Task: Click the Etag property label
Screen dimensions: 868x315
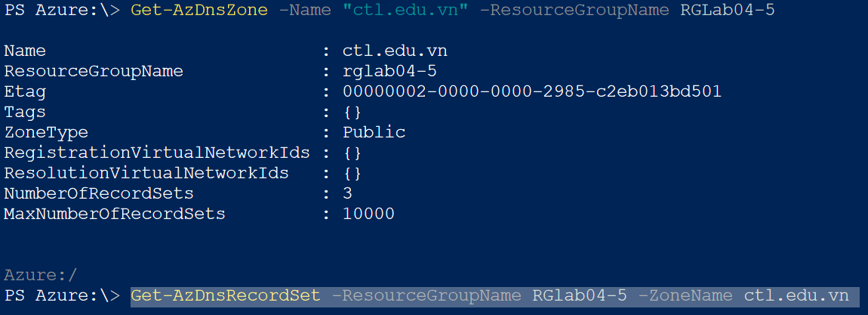Action: [x=25, y=92]
